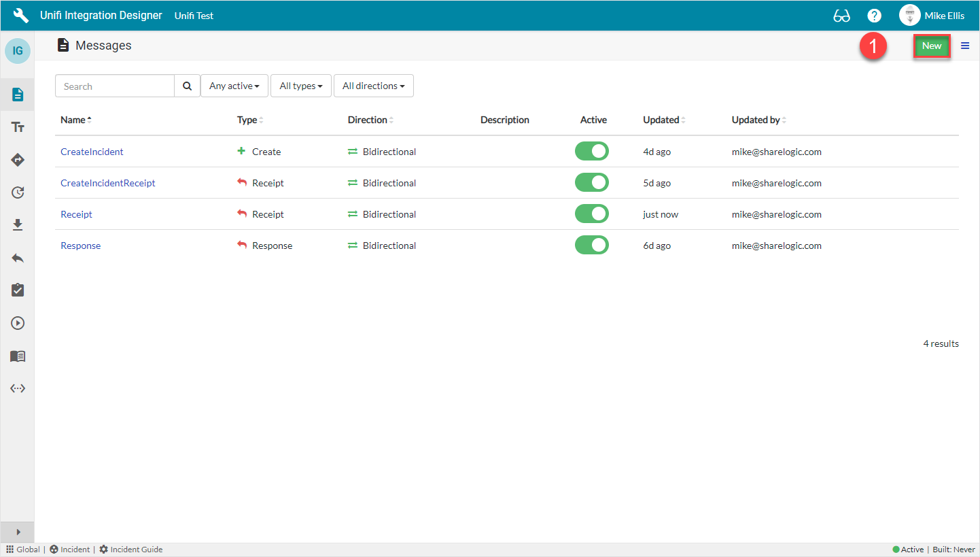Open the Mike Ellis user menu
This screenshot has width=980, height=557.
[932, 16]
